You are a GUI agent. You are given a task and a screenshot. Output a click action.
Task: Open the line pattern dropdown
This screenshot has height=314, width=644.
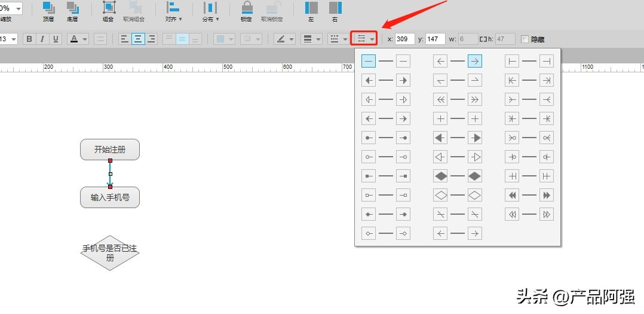point(338,39)
